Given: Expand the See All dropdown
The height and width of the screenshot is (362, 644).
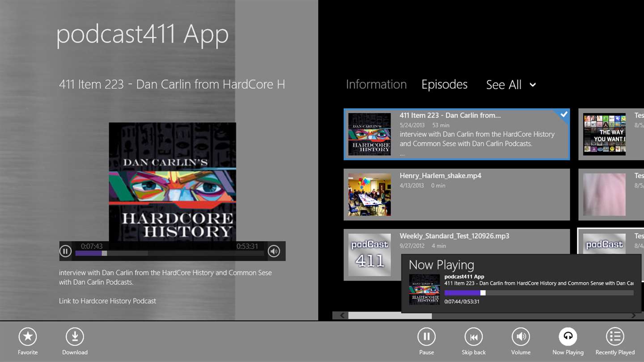Looking at the screenshot, I should (x=511, y=85).
